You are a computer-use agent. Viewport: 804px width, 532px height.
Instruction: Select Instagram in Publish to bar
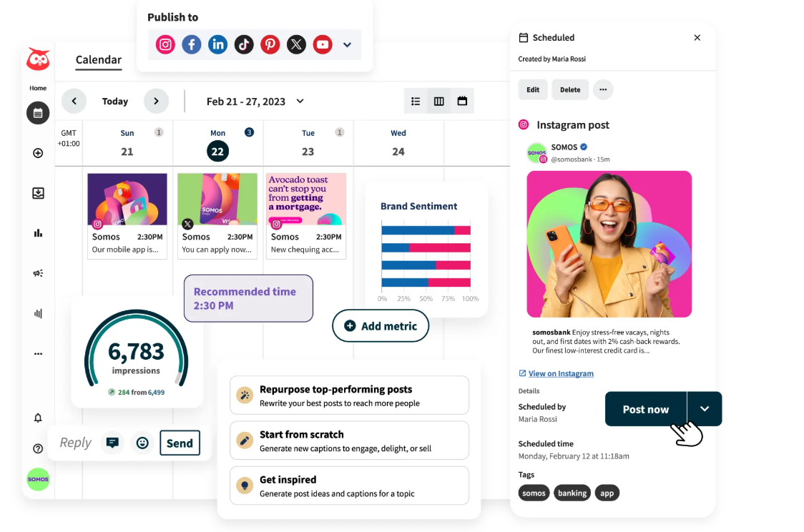click(x=165, y=44)
